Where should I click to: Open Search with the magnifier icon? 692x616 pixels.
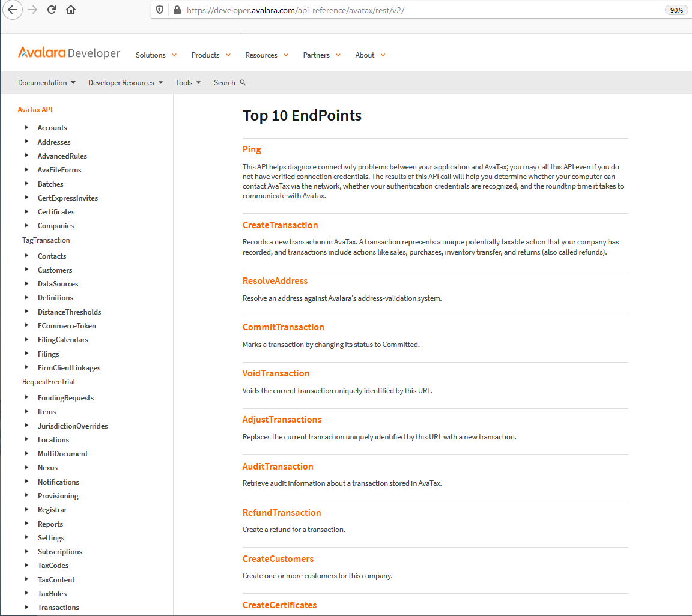click(x=243, y=83)
